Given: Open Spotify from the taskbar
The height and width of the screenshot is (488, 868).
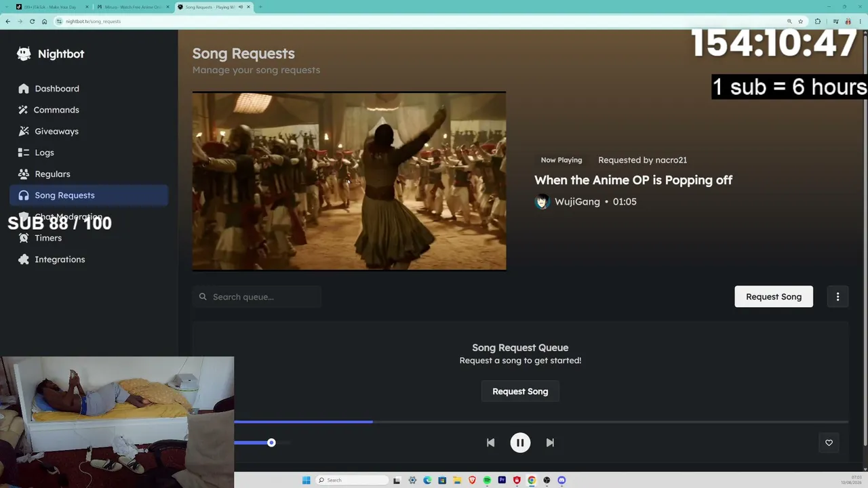Looking at the screenshot, I should coord(487,480).
